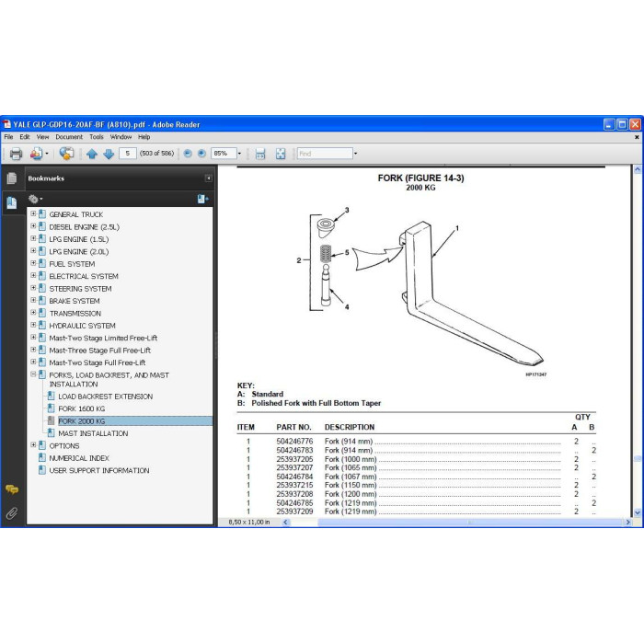Open the Pages panel icon in sidebar
Image resolution: width=644 pixels, height=644 pixels.
(12, 178)
